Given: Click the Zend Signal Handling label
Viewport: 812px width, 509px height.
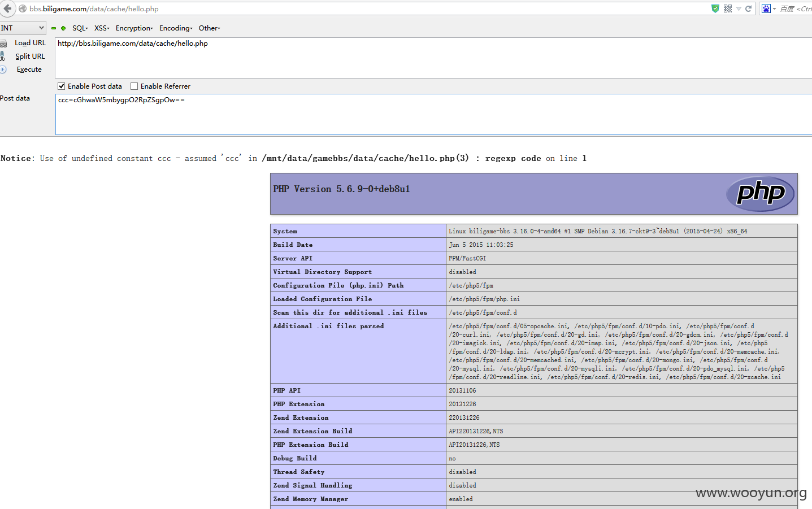Looking at the screenshot, I should pos(312,485).
